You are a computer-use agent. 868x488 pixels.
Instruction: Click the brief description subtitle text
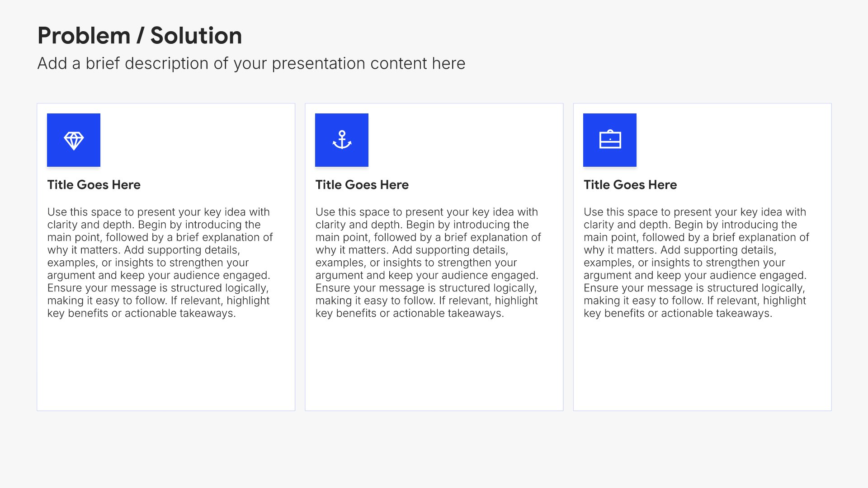(251, 64)
